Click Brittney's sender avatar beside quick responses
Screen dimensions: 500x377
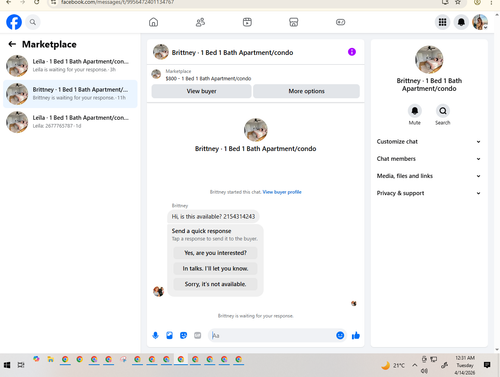[158, 291]
